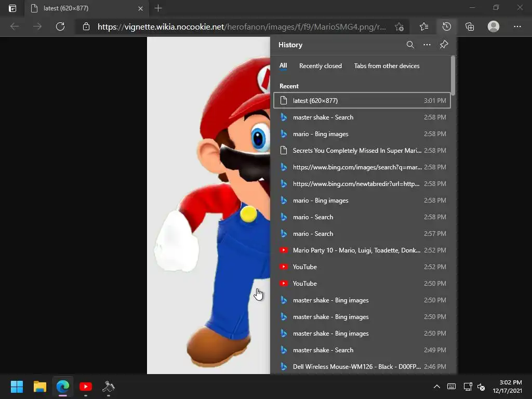This screenshot has height=399, width=532.
Task: Open the Collections icon
Action: (x=470, y=26)
